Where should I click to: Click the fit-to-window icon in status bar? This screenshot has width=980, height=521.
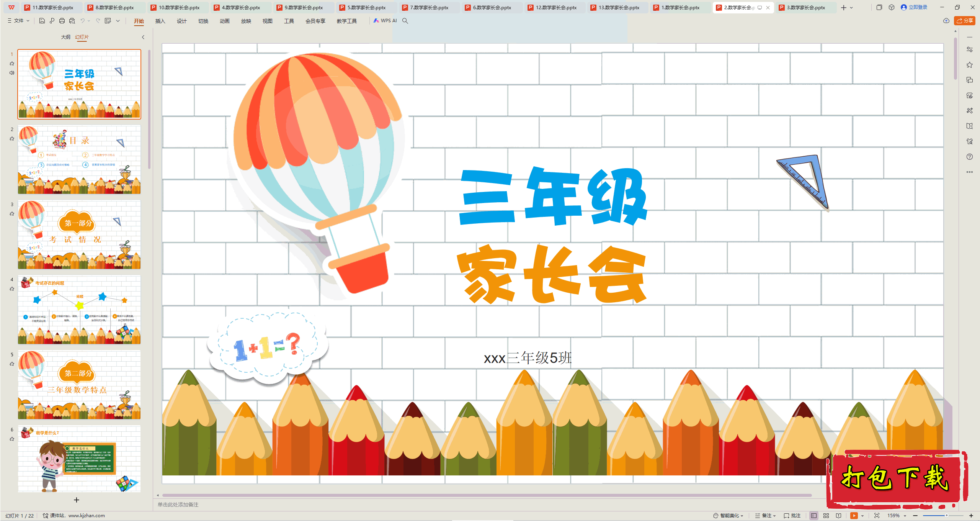(x=877, y=516)
